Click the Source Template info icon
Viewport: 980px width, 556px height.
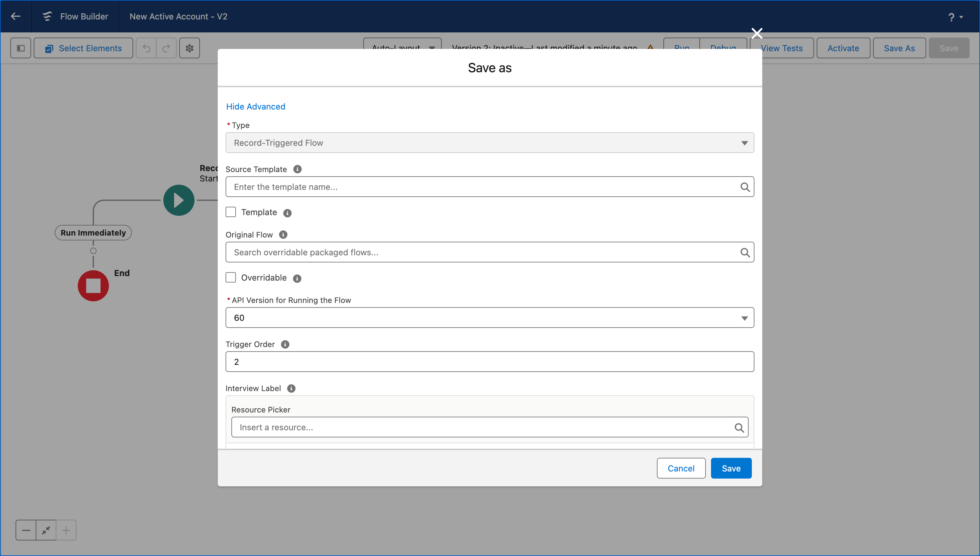297,169
